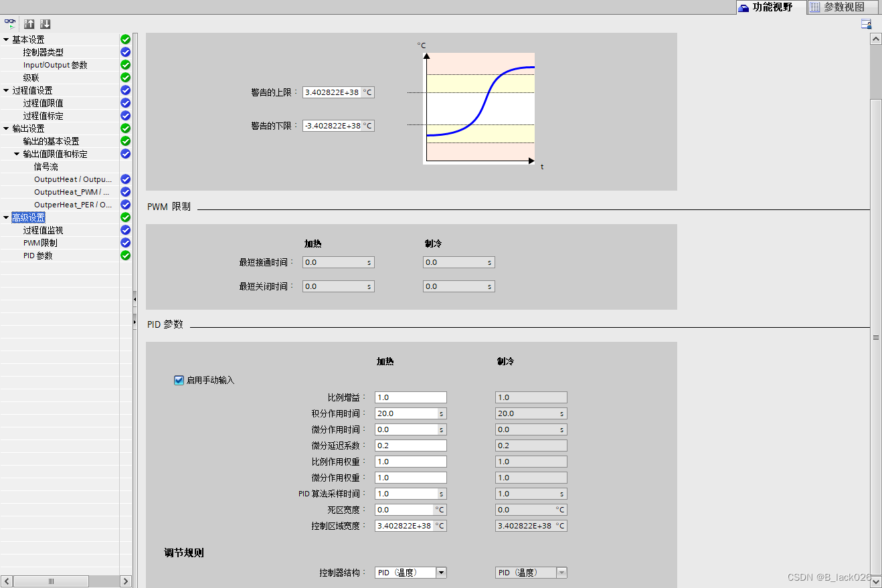Click the upload arrow-up toolbar icon
The height and width of the screenshot is (588, 882).
(x=29, y=24)
